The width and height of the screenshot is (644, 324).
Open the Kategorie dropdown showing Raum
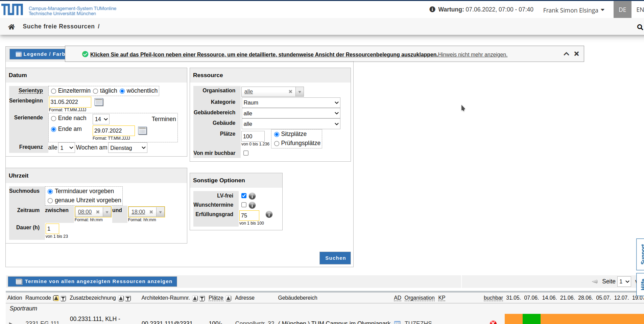tap(291, 103)
